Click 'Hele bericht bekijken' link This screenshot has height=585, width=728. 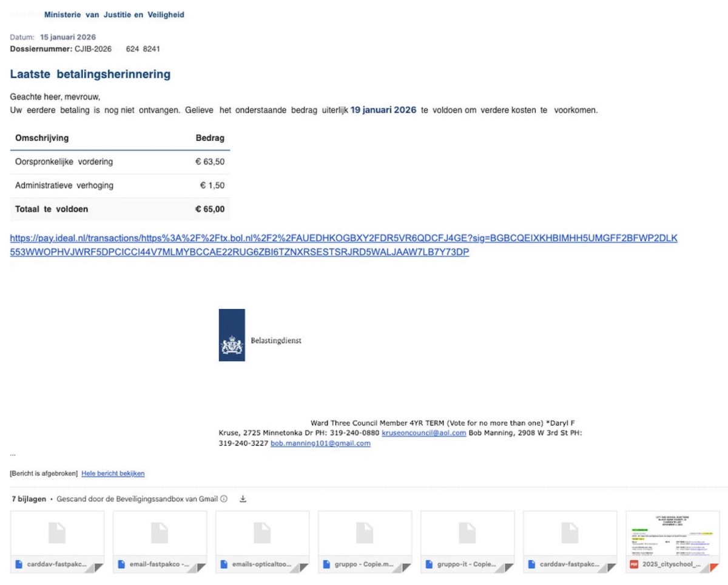[113, 473]
